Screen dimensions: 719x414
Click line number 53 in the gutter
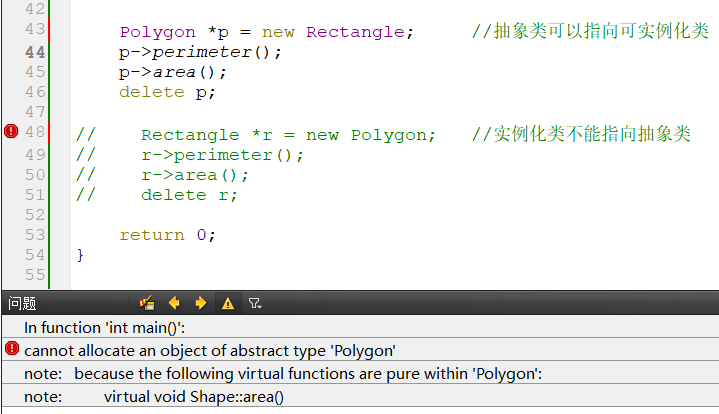[x=33, y=235]
